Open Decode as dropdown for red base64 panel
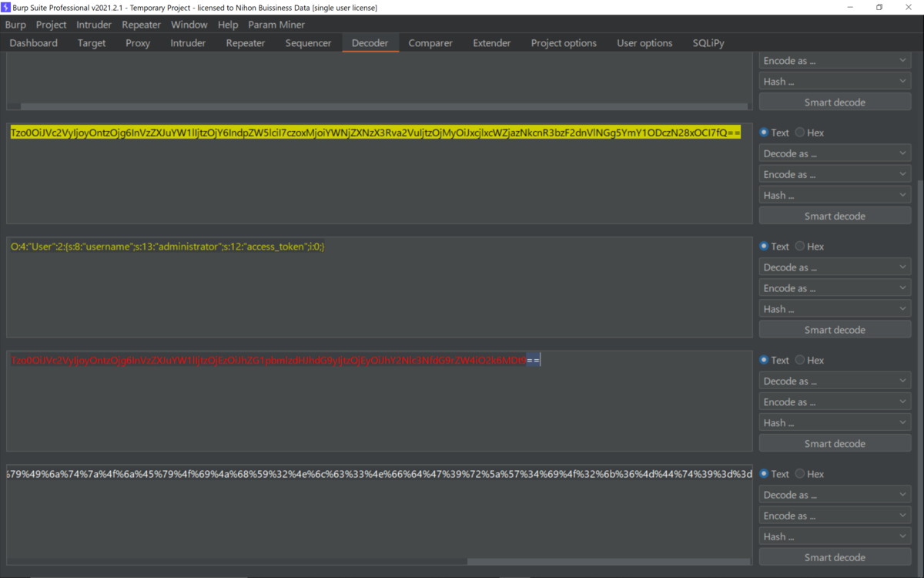The height and width of the screenshot is (578, 924). point(835,381)
